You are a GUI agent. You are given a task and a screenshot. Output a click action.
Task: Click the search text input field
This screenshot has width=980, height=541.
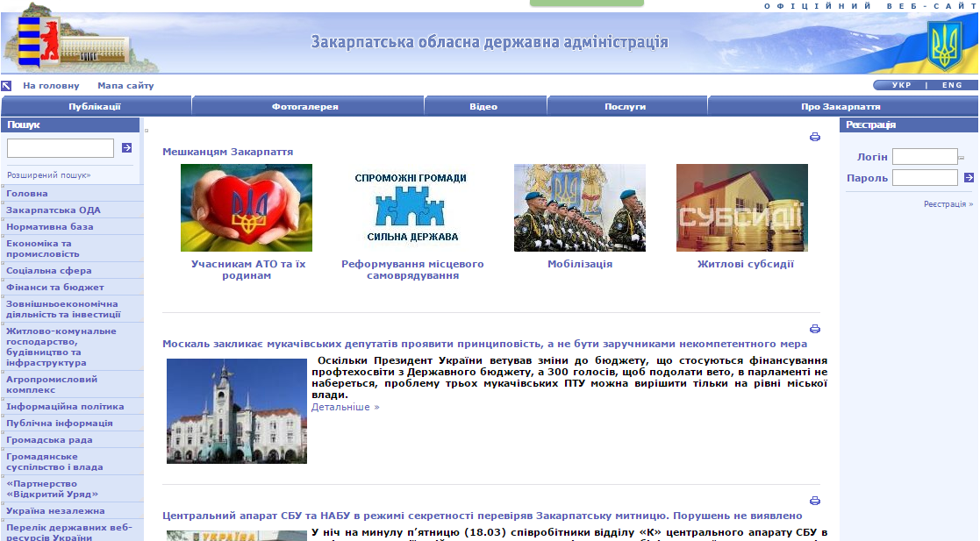tap(61, 148)
